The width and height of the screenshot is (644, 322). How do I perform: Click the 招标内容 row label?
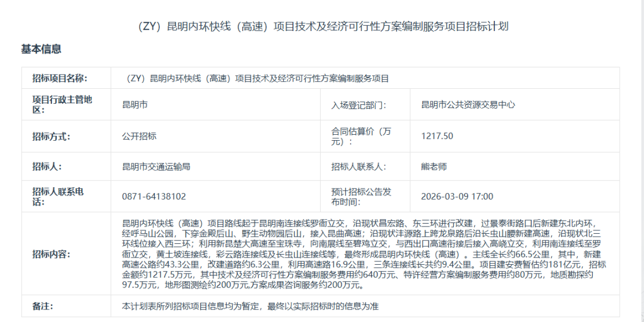(x=51, y=254)
